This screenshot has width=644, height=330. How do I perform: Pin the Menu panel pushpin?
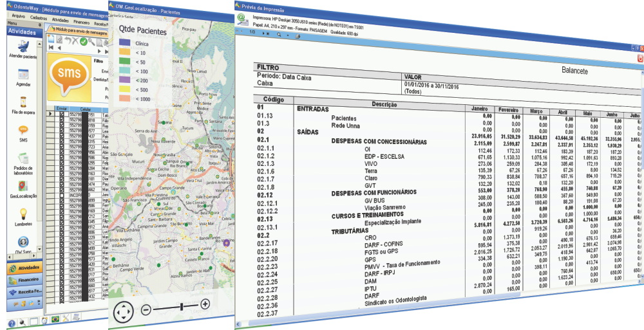[x=40, y=24]
